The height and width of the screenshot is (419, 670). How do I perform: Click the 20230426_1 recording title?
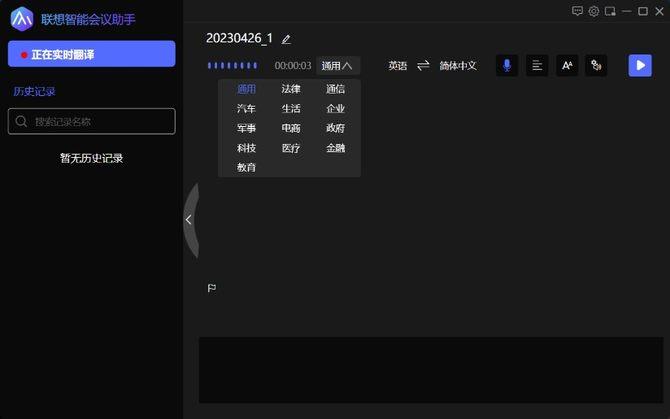tap(239, 38)
